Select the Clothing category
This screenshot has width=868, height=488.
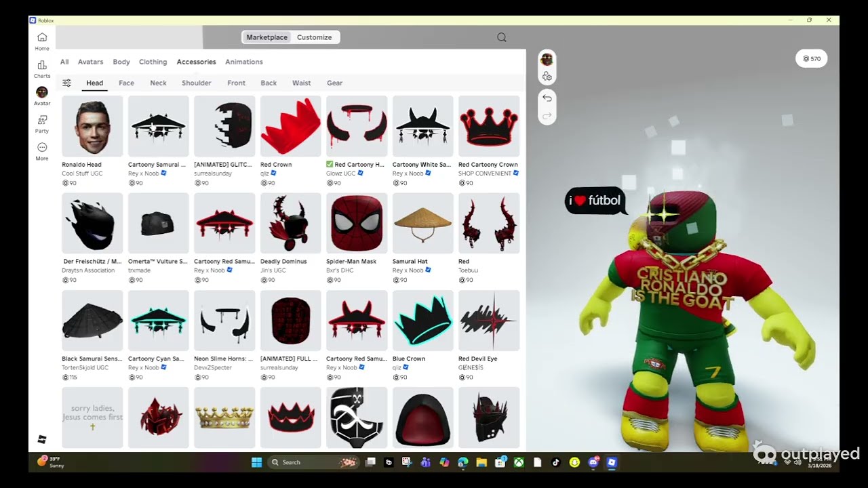coord(153,62)
